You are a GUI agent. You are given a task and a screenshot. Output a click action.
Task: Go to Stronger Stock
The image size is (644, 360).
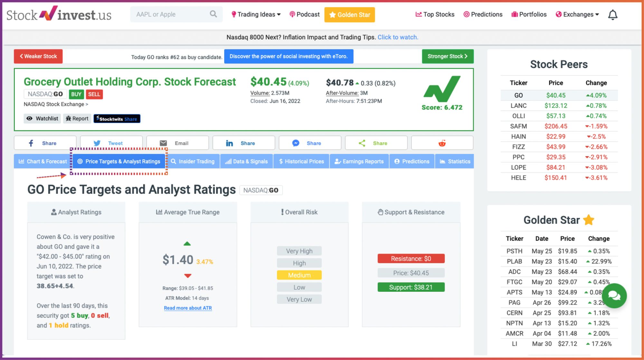click(x=448, y=56)
